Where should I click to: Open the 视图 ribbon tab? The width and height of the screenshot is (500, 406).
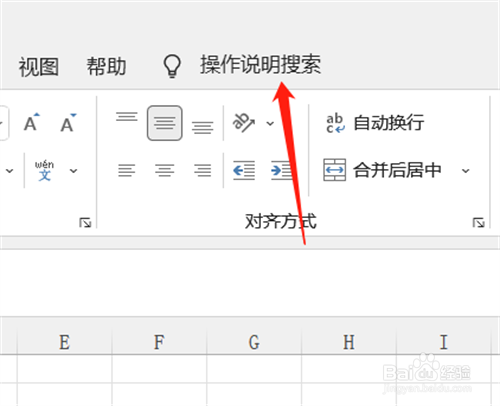pos(39,67)
